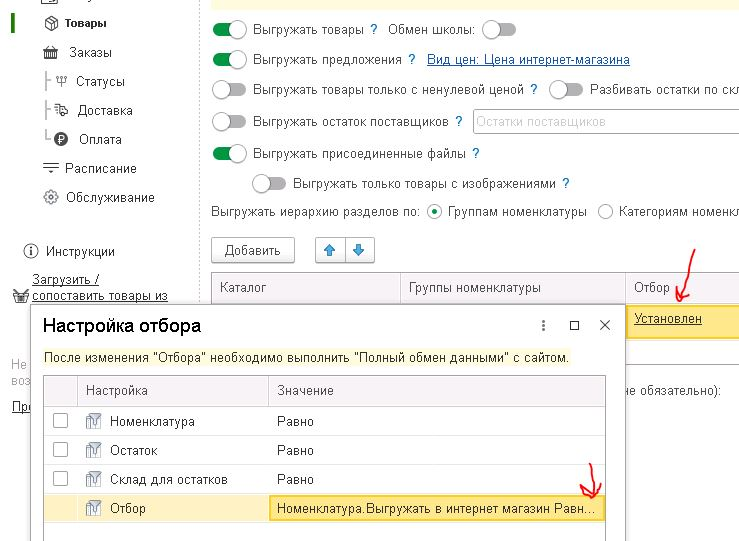Viewport: 739px width, 541px height.
Task: Click the move down arrow button
Action: (358, 250)
